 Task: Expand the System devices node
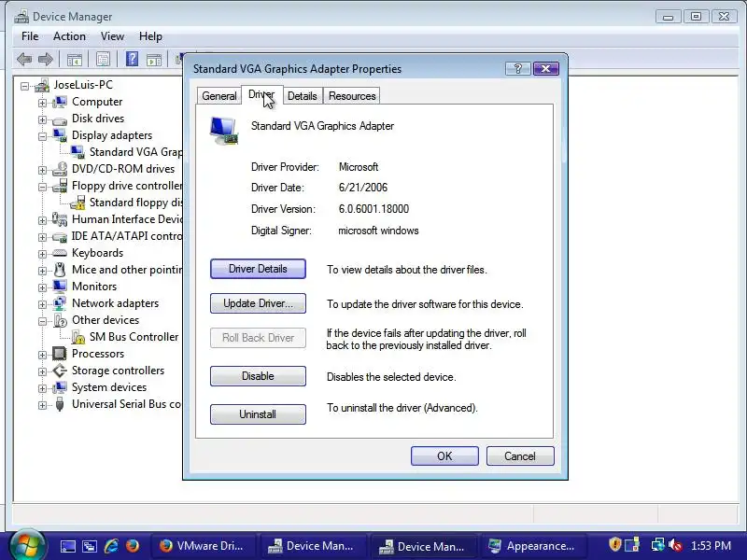pyautogui.click(x=42, y=388)
